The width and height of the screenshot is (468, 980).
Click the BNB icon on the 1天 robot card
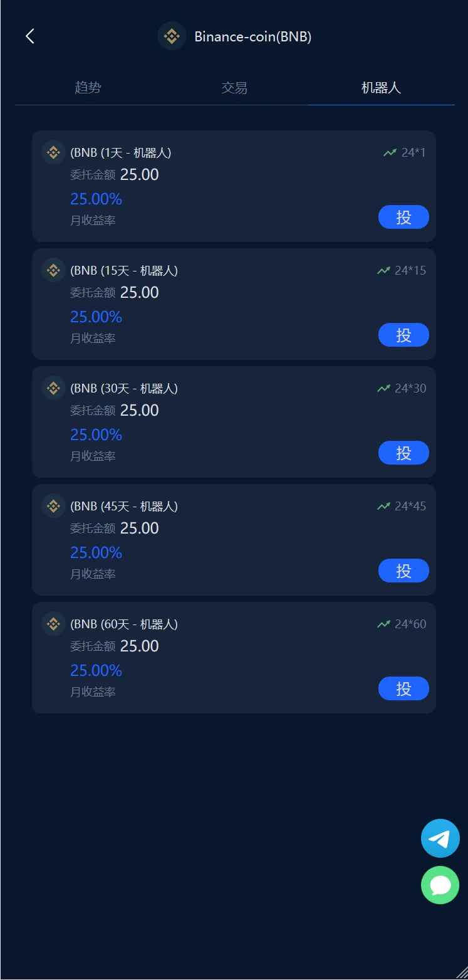pos(53,152)
